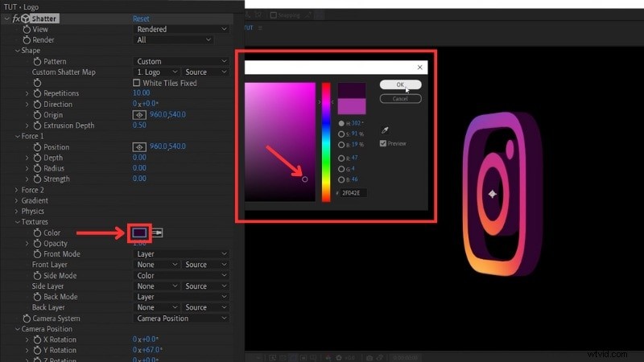644x362 pixels.
Task: Open the Render All dropdown
Action: tap(173, 39)
